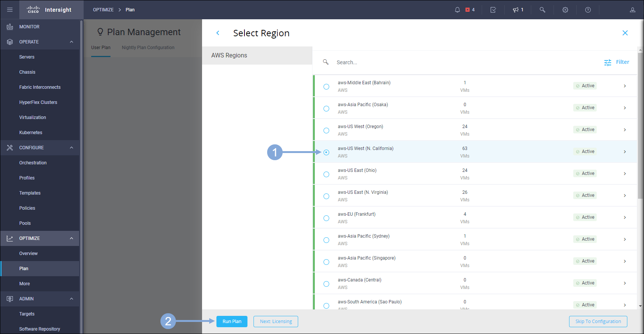644x334 pixels.
Task: Collapse the OPTIMIZE section
Action: click(x=72, y=238)
